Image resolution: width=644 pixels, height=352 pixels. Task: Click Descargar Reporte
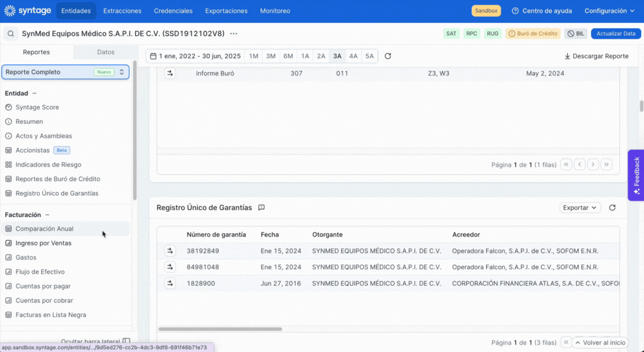[x=597, y=56]
